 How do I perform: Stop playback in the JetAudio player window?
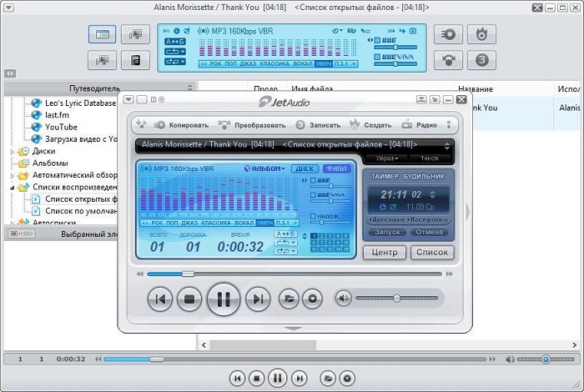click(189, 299)
